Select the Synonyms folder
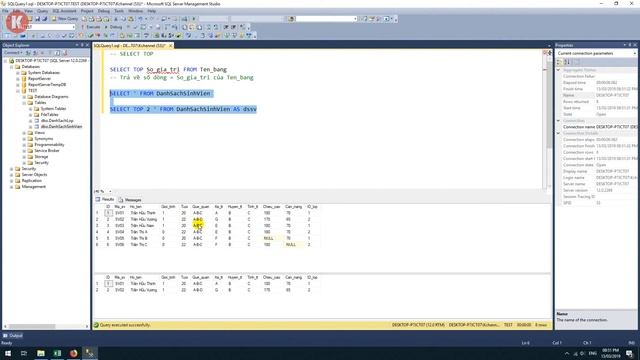 pos(44,139)
